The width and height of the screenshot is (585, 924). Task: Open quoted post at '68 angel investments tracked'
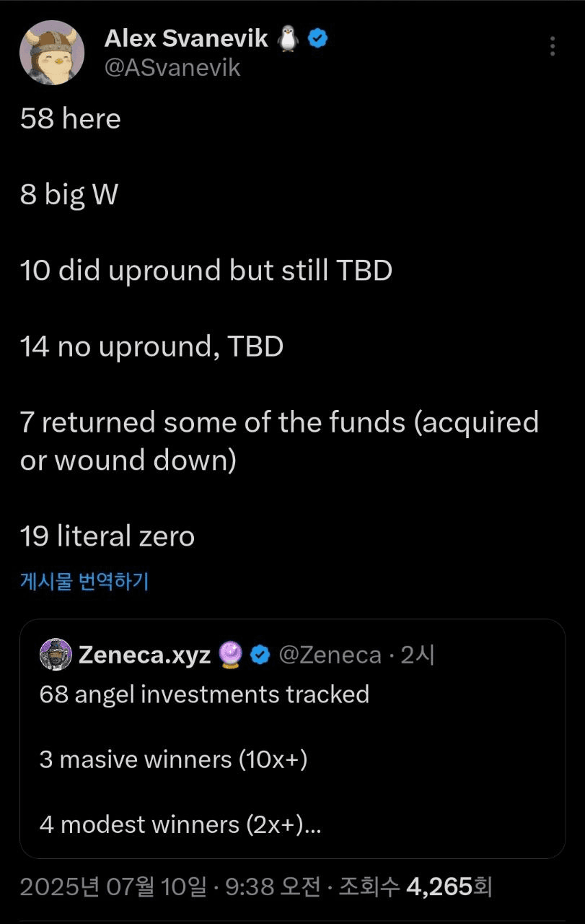[x=204, y=694]
